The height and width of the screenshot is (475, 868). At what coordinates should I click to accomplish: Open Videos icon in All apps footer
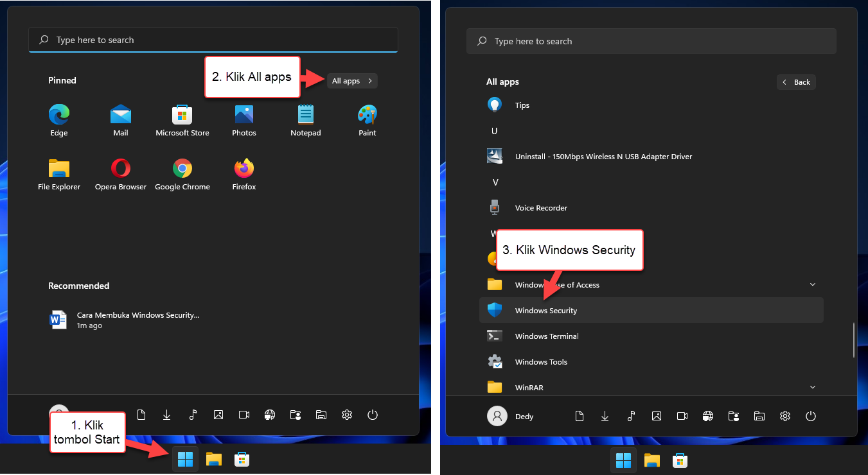point(682,416)
